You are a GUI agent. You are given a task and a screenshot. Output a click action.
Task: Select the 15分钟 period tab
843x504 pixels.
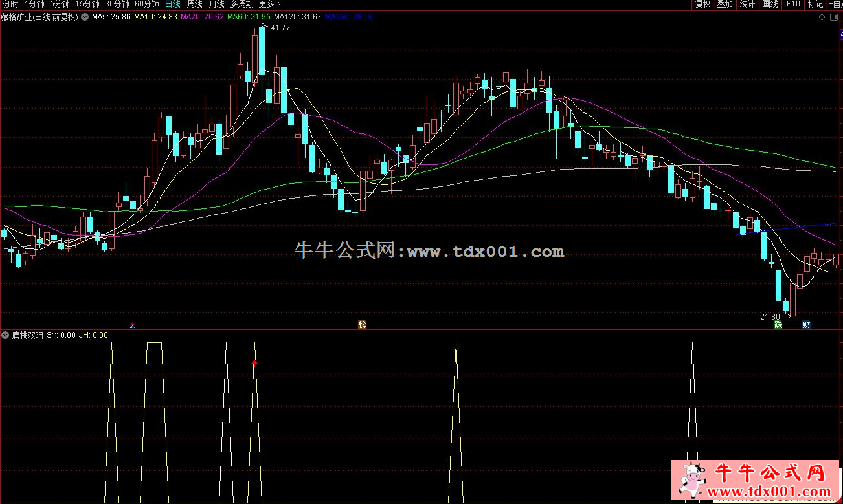pyautogui.click(x=87, y=4)
